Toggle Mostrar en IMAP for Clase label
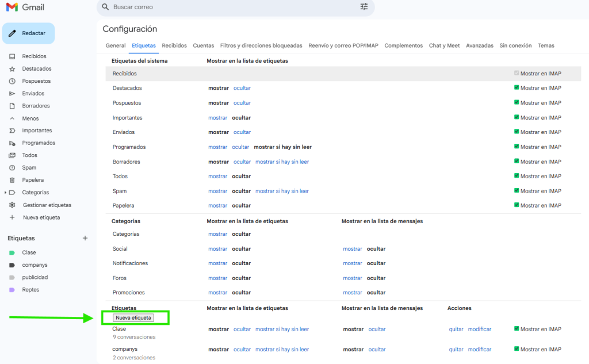The height and width of the screenshot is (364, 589). [x=517, y=329]
